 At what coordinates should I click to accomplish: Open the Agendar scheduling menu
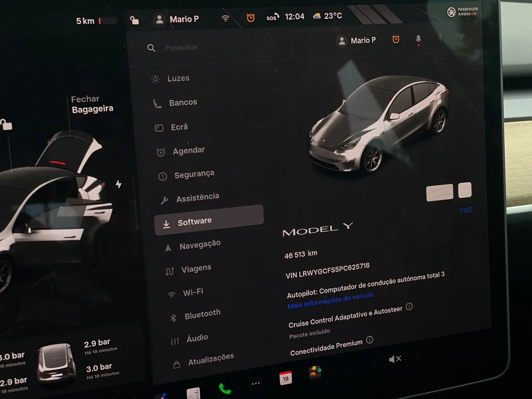point(181,151)
